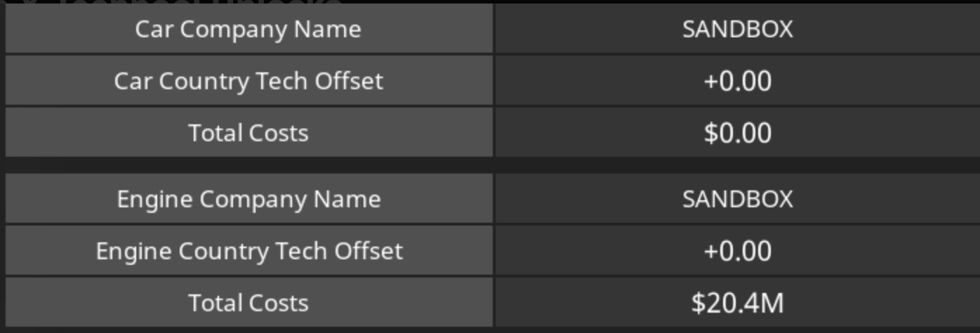Select the $0.00 total costs value
Viewport: 980px width, 333px height.
(x=737, y=133)
